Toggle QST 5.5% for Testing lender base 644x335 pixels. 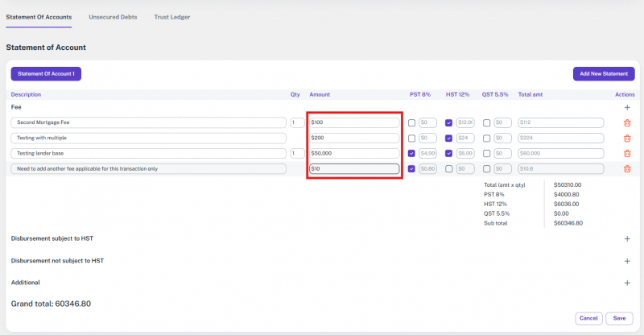pos(486,153)
